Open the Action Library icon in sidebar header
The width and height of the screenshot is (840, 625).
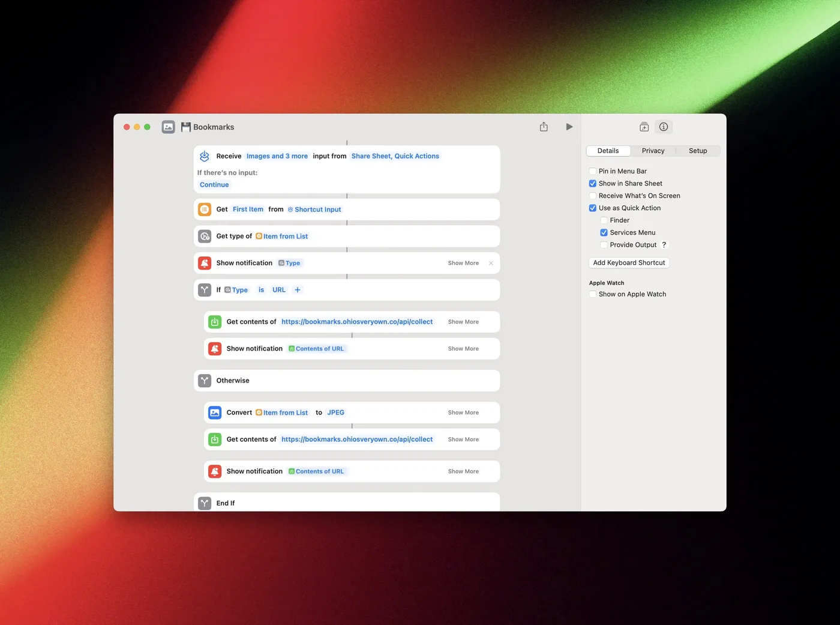click(x=644, y=127)
